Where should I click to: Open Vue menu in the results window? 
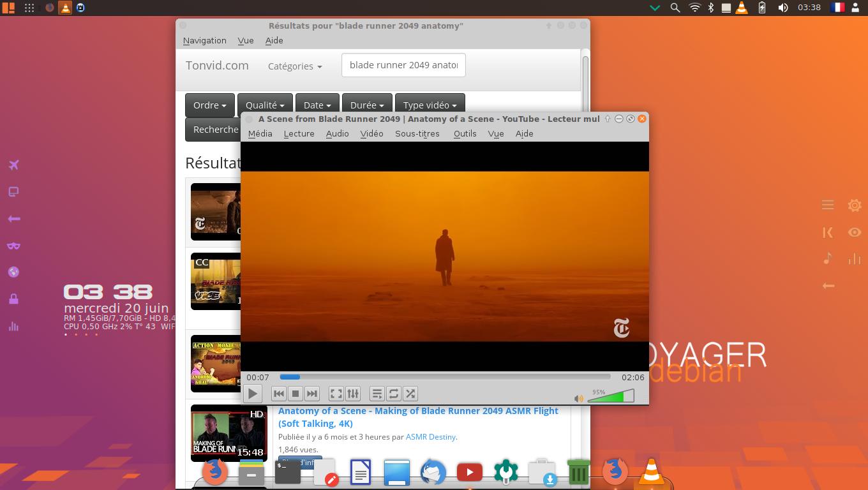246,40
